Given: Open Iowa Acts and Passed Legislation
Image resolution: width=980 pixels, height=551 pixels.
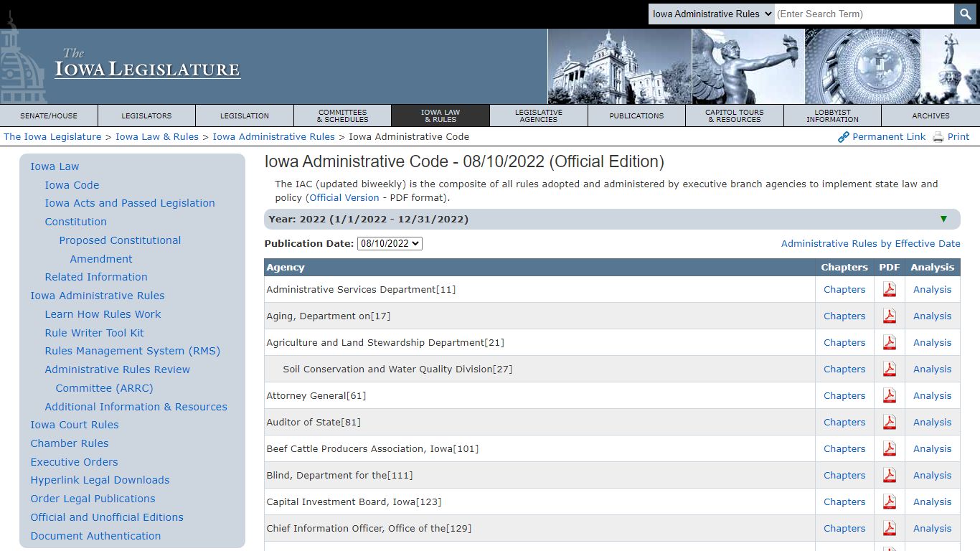Looking at the screenshot, I should click(130, 203).
